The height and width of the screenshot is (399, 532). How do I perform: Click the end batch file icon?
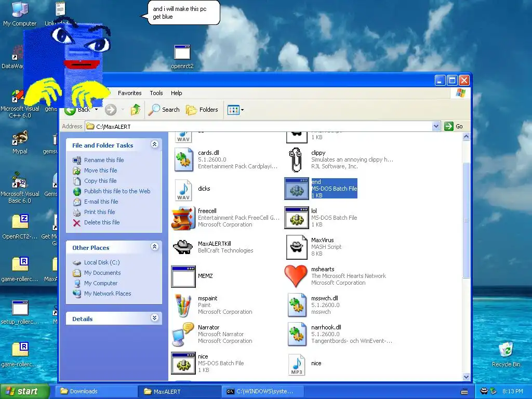pyautogui.click(x=297, y=189)
